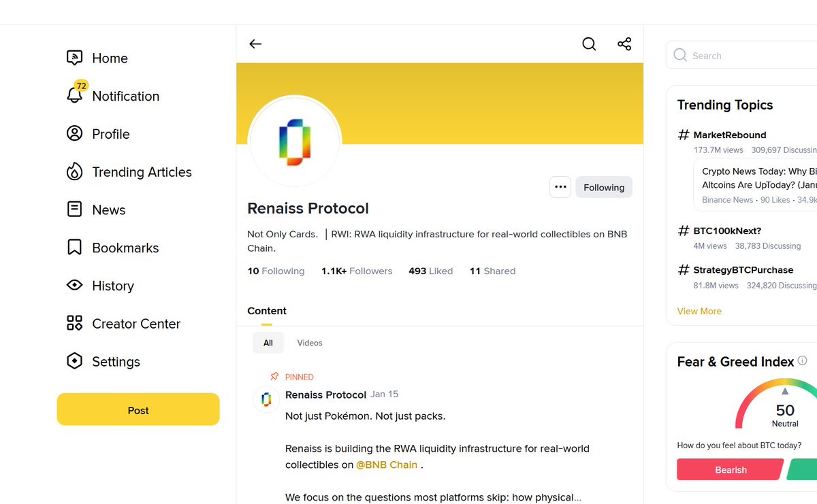Vote Bearish on BTC
The height and width of the screenshot is (504, 817).
(x=731, y=469)
